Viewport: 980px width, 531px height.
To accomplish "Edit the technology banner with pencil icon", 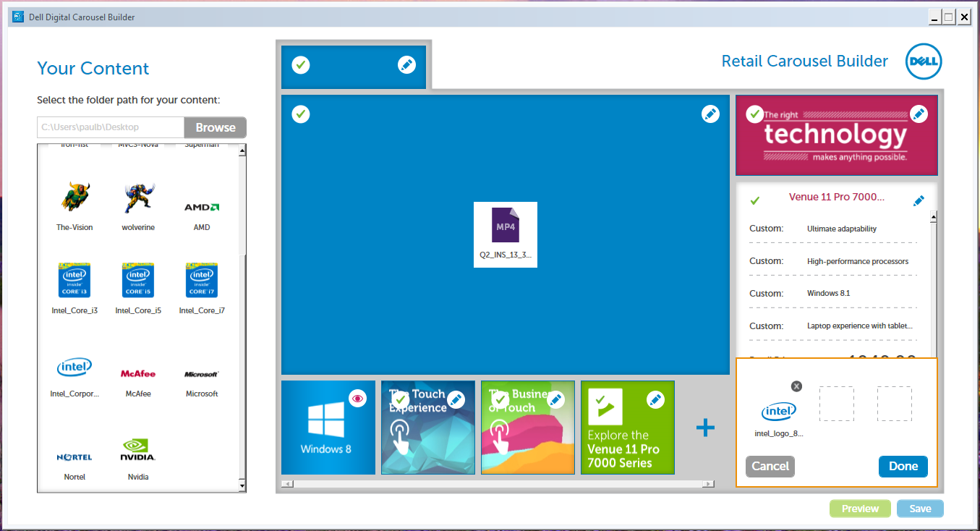I will pos(919,114).
